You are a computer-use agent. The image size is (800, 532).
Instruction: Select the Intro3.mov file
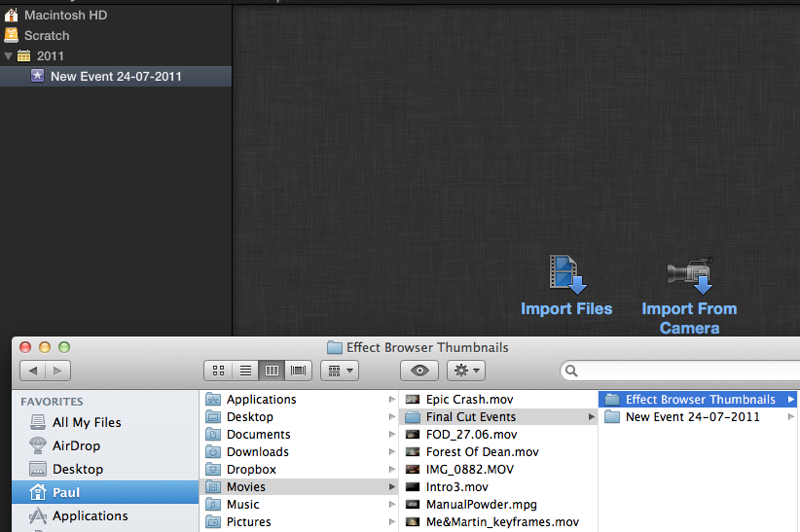click(x=498, y=486)
